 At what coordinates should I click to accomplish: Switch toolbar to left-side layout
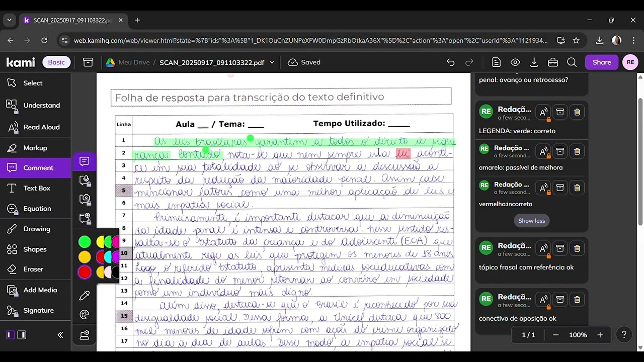click(x=10, y=335)
